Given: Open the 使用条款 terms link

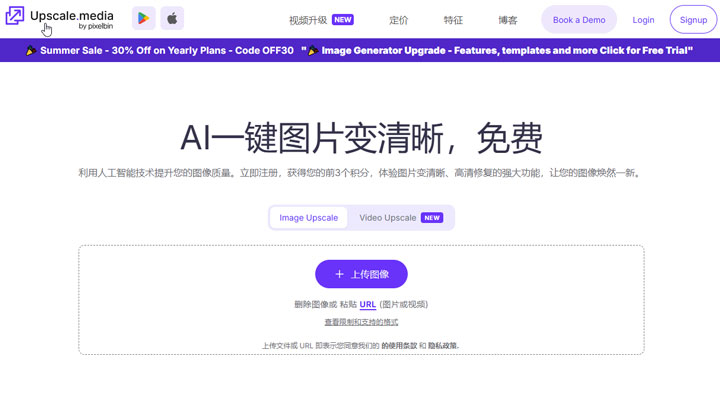Looking at the screenshot, I should [x=399, y=345].
